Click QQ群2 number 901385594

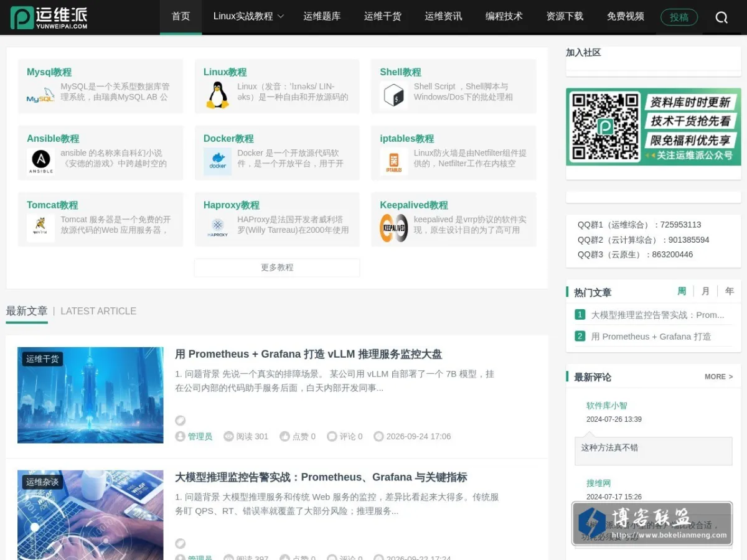(x=688, y=240)
